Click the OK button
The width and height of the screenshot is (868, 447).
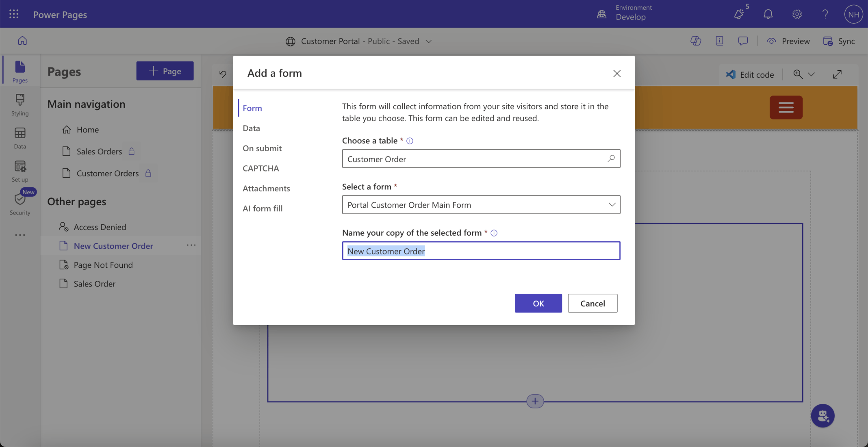click(538, 304)
